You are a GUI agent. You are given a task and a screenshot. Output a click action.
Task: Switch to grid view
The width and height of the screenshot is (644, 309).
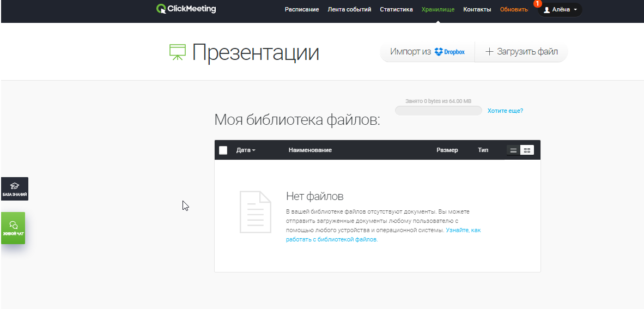pos(527,150)
